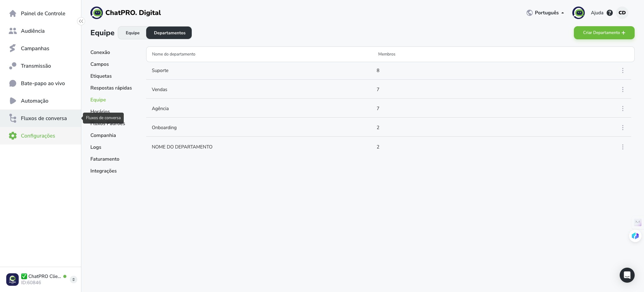Viewport: 644px width, 292px height.
Task: Open Respostas rápidas settings section
Action: [x=111, y=88]
